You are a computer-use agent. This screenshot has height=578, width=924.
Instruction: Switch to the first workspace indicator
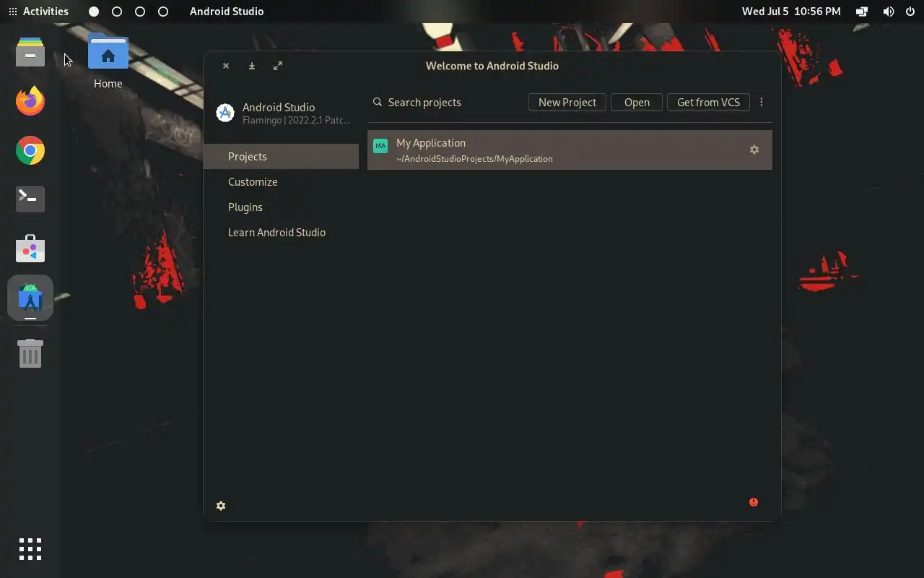coord(94,12)
